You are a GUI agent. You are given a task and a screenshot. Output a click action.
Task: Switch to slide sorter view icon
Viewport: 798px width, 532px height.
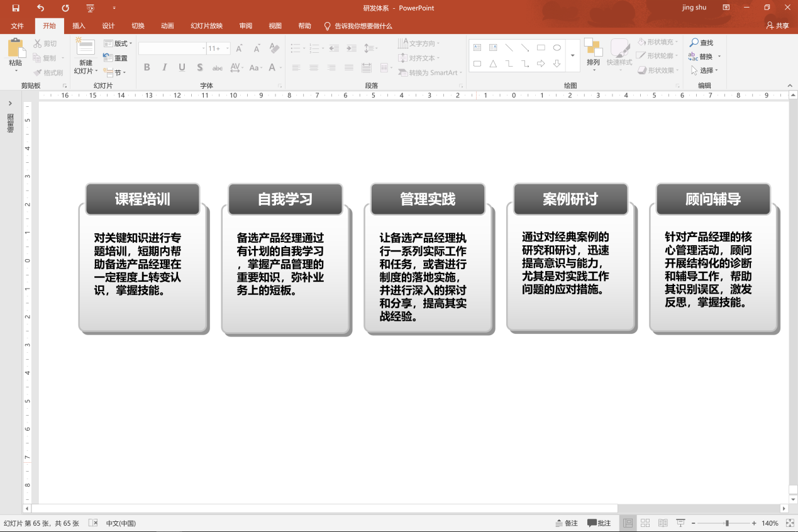point(645,523)
